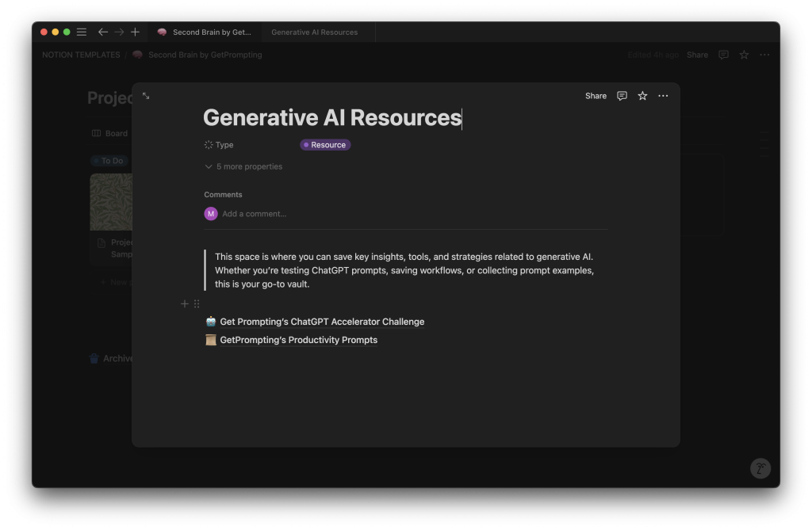The width and height of the screenshot is (812, 530).
Task: Click Share inside the modal
Action: [x=596, y=96]
